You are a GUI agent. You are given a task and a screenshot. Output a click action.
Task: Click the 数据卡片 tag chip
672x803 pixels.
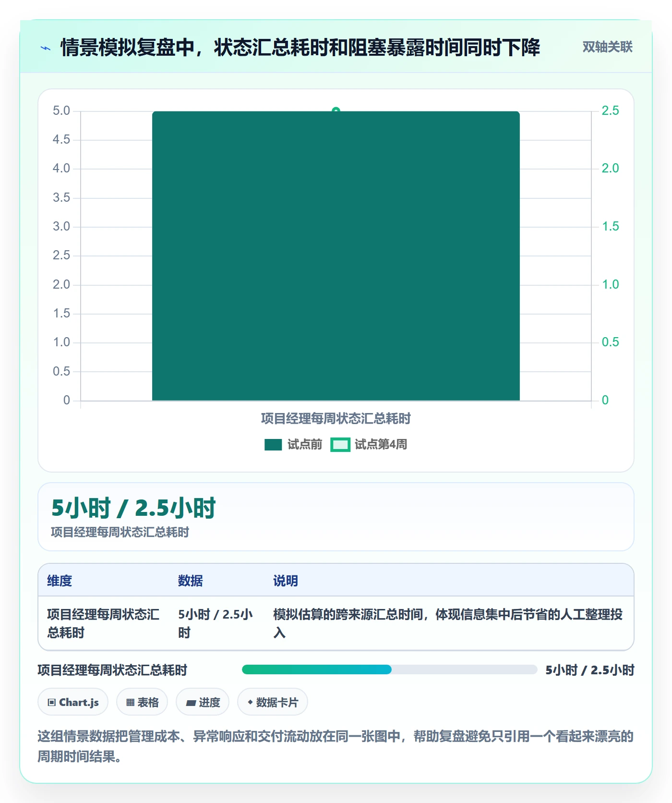(x=273, y=702)
